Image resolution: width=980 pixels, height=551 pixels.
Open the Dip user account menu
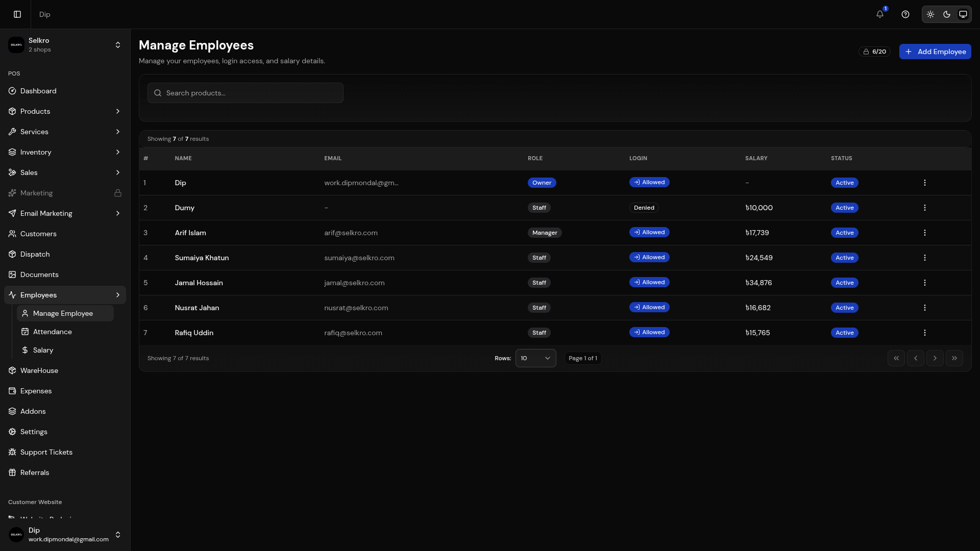point(65,535)
